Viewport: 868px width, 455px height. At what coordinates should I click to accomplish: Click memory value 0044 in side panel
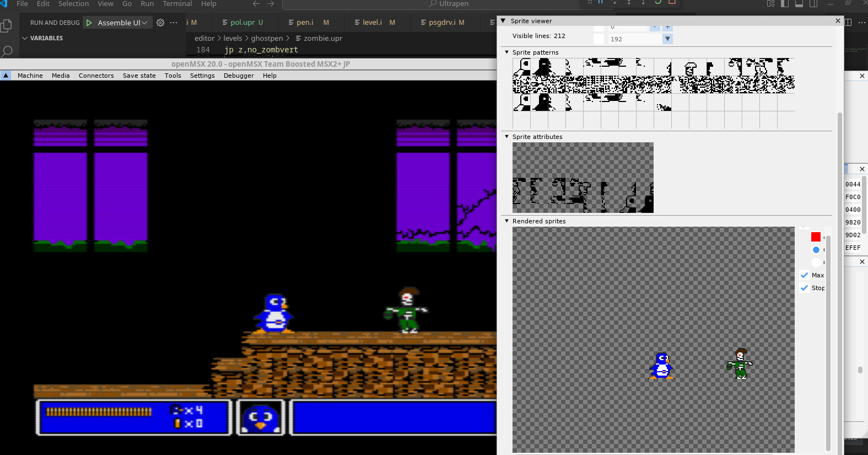853,184
